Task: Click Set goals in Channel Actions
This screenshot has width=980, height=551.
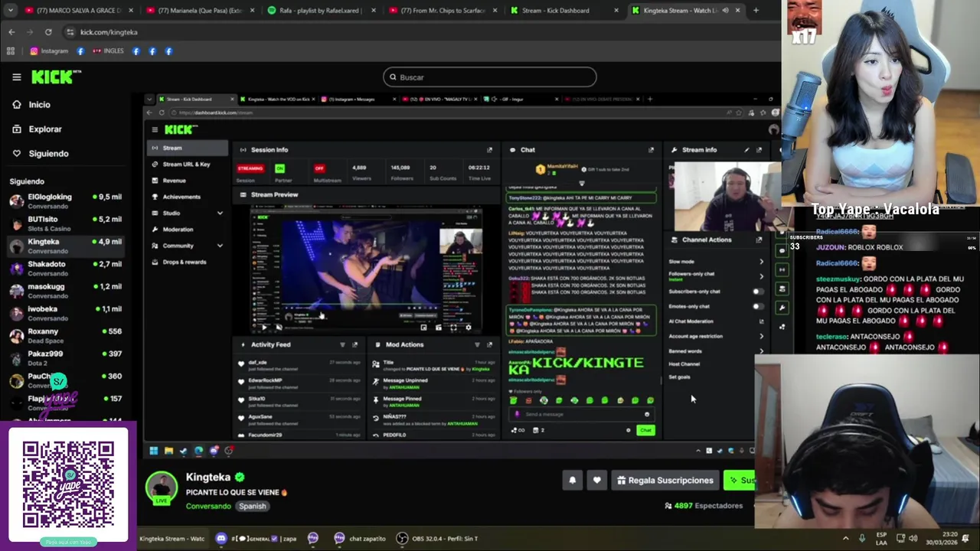Action: click(680, 377)
